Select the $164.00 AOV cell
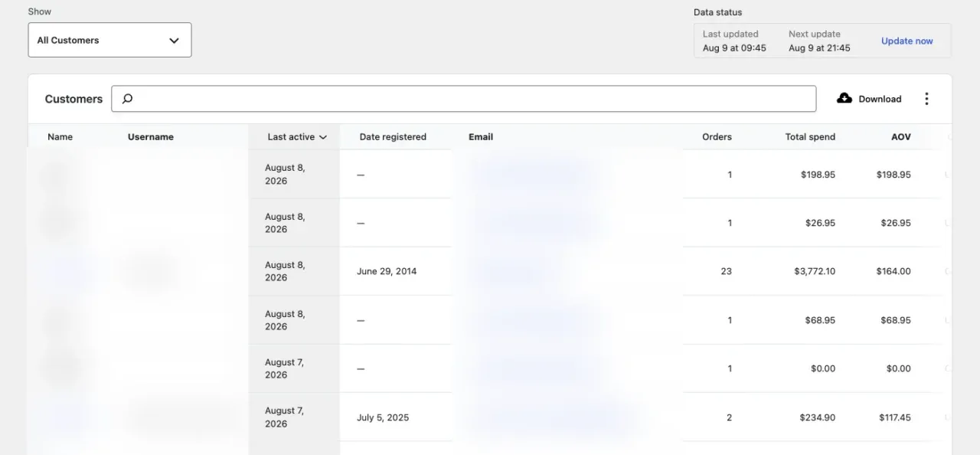Screen dimensions: 980x455 click(x=893, y=271)
